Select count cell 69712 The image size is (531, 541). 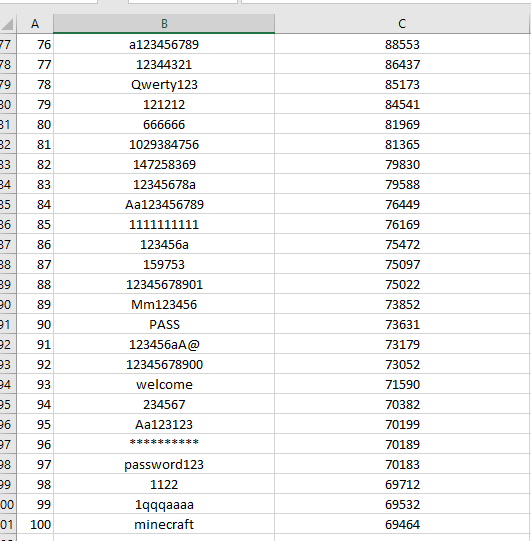(402, 484)
